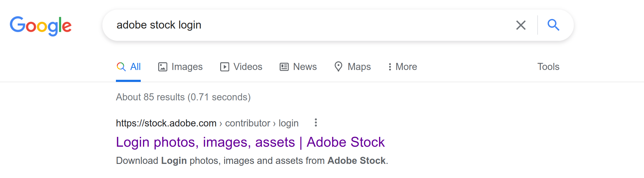The width and height of the screenshot is (644, 178).
Task: Click the Maps pin icon
Action: coord(339,67)
